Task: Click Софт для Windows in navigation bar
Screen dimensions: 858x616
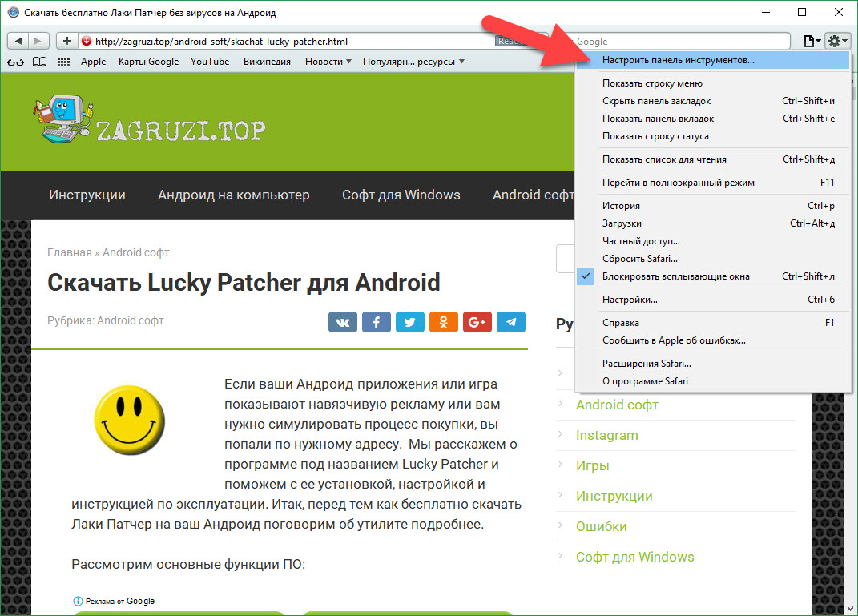Action: (401, 195)
